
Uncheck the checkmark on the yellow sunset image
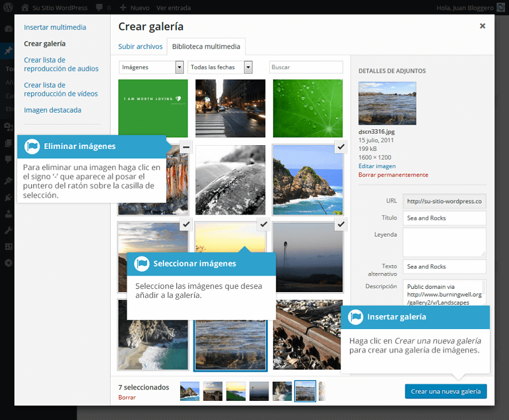[263, 224]
